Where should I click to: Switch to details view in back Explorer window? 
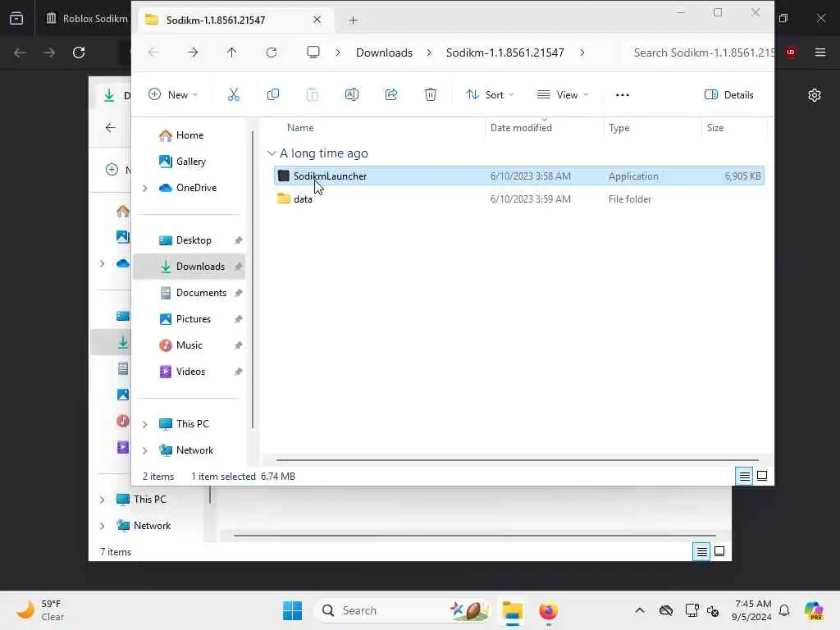[701, 551]
